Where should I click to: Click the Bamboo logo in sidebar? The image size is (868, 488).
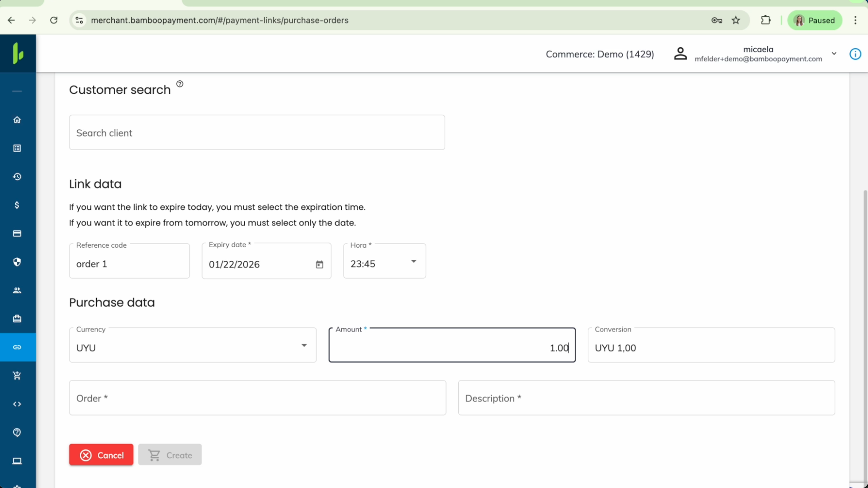click(x=18, y=53)
